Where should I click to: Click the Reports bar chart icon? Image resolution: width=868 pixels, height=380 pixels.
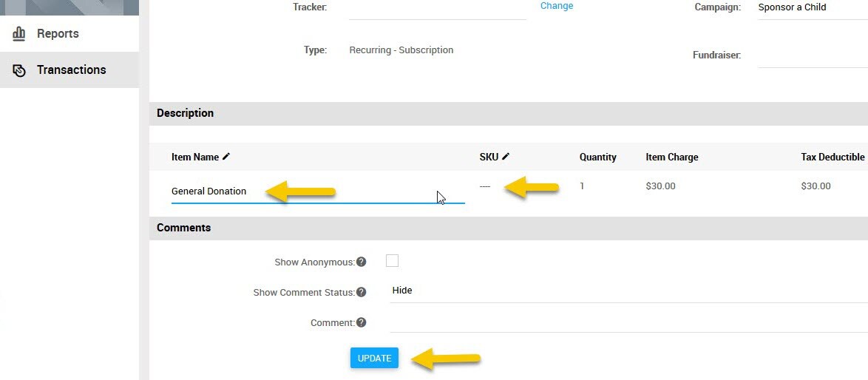tap(18, 34)
